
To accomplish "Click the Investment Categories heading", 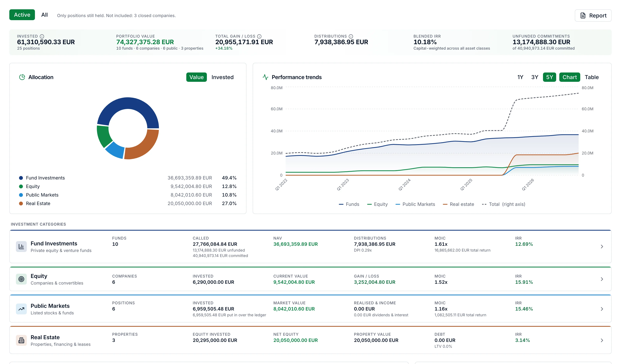I will (x=38, y=224).
